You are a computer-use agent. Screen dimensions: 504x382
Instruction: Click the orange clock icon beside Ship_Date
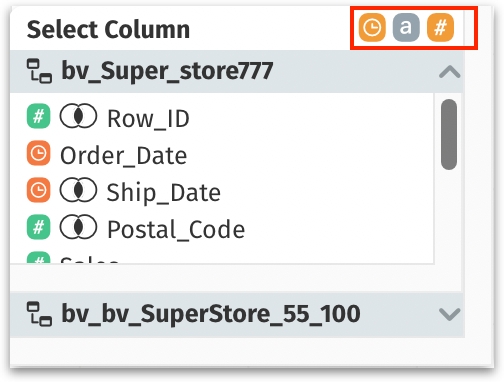tap(38, 190)
